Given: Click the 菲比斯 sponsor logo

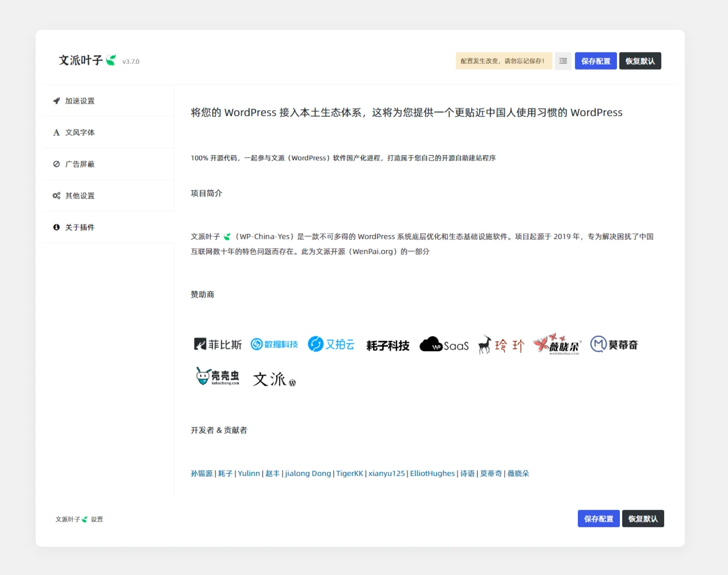Looking at the screenshot, I should (218, 344).
